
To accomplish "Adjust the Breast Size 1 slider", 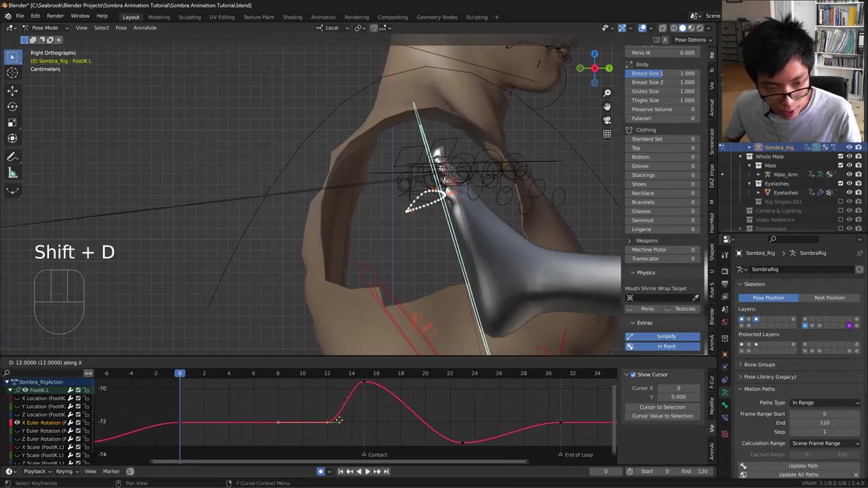I will click(x=663, y=73).
